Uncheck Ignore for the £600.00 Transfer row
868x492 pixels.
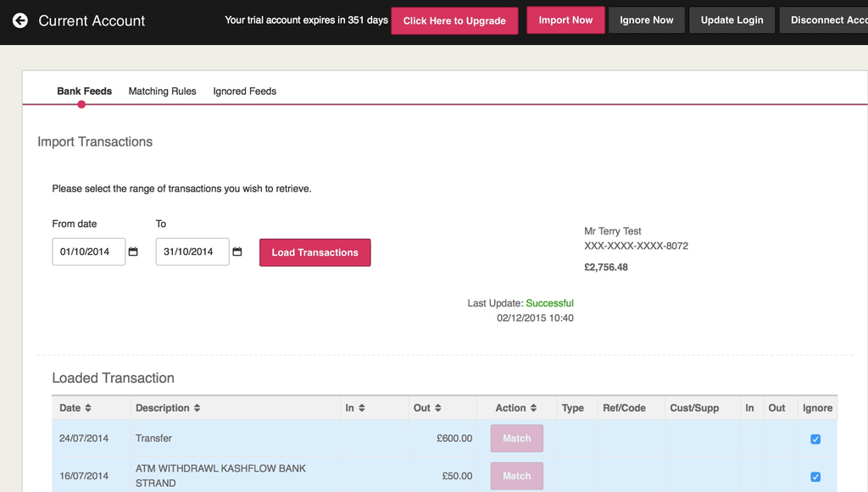click(815, 439)
